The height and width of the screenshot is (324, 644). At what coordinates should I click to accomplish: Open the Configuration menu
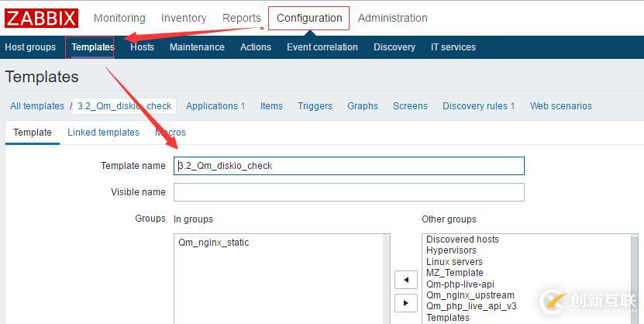309,18
